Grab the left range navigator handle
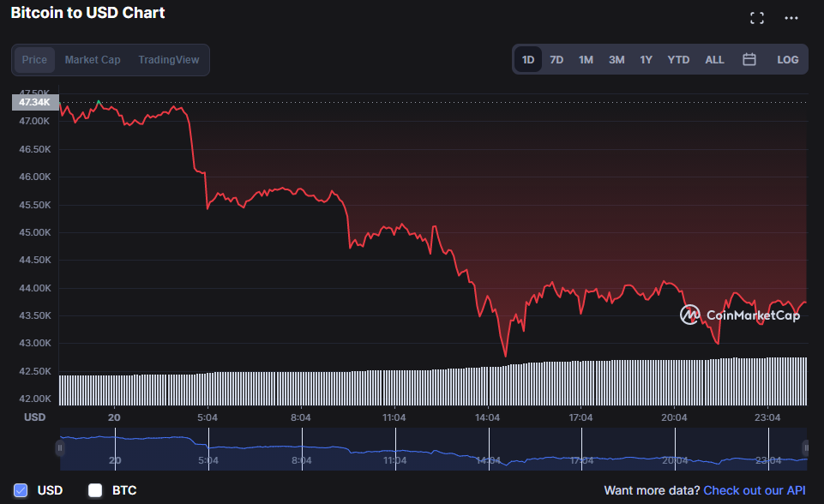The height and width of the screenshot is (504, 824). tap(59, 447)
